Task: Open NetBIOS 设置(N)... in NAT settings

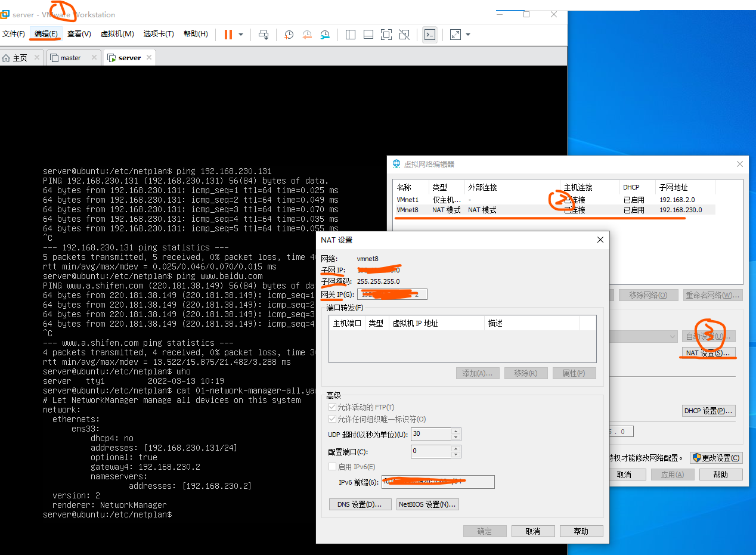Action: [427, 504]
